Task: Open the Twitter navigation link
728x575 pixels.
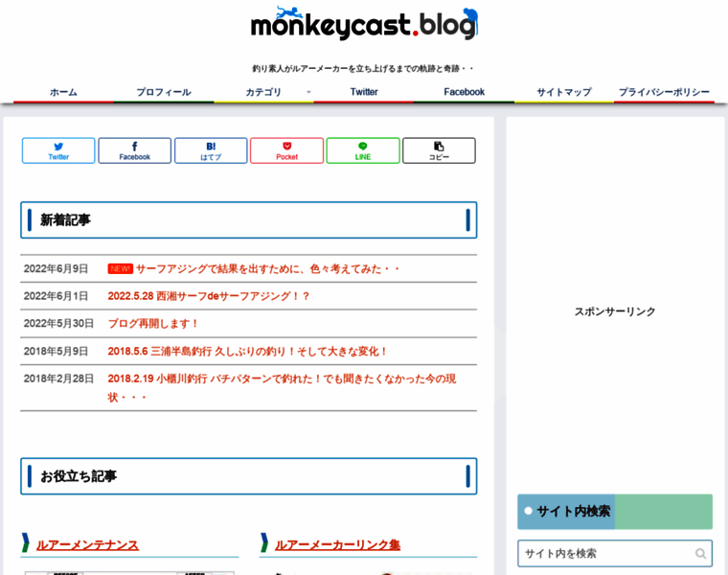Action: point(364,92)
